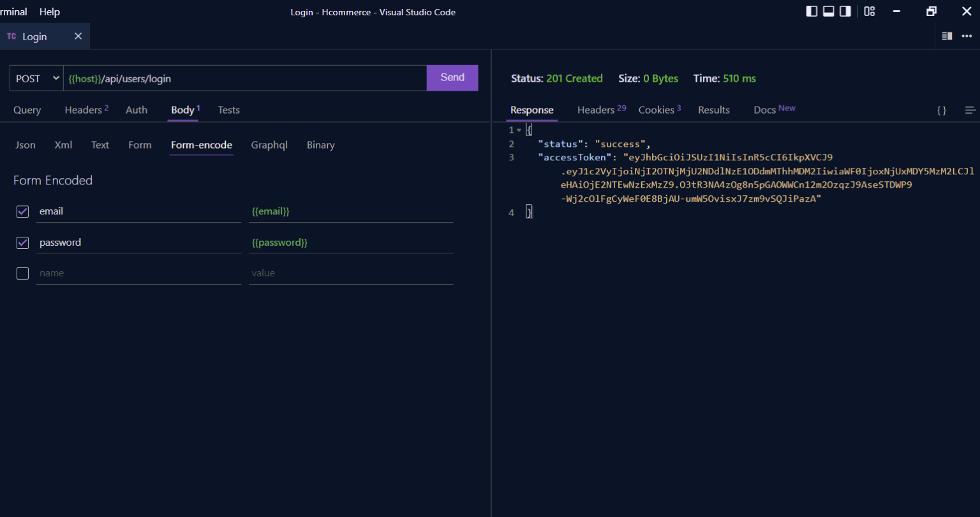The height and width of the screenshot is (517, 980).
Task: Open the customize layout icon in title bar
Action: pyautogui.click(x=869, y=11)
